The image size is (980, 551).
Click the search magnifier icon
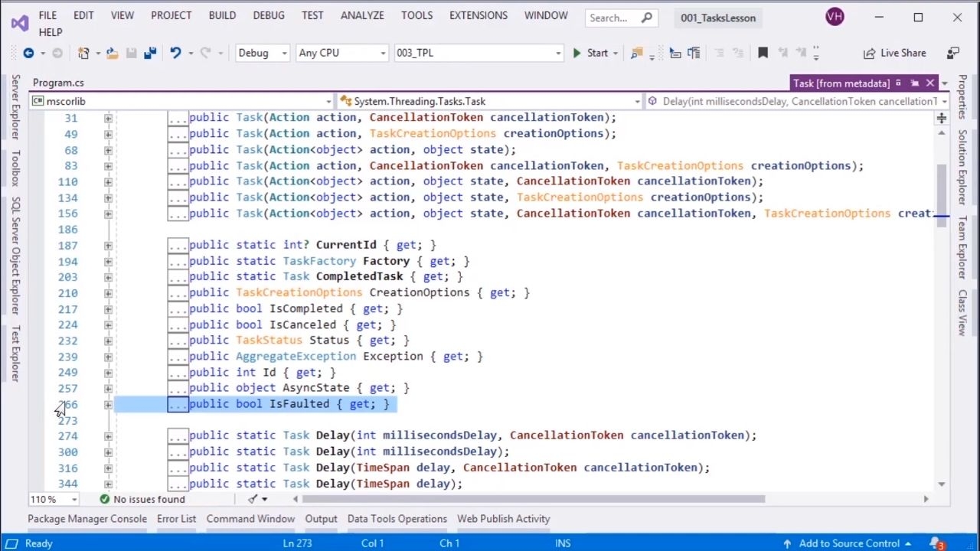pos(647,18)
